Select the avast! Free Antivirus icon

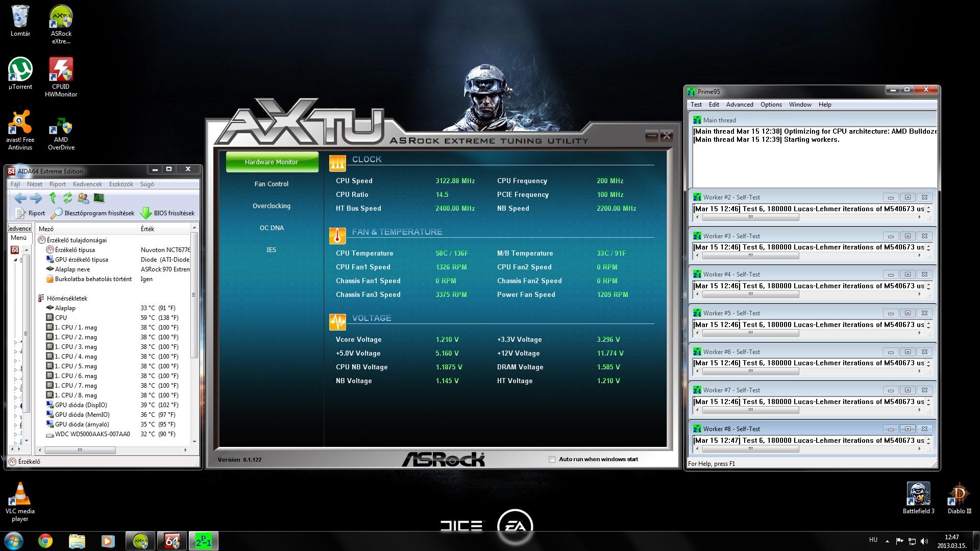coord(20,131)
